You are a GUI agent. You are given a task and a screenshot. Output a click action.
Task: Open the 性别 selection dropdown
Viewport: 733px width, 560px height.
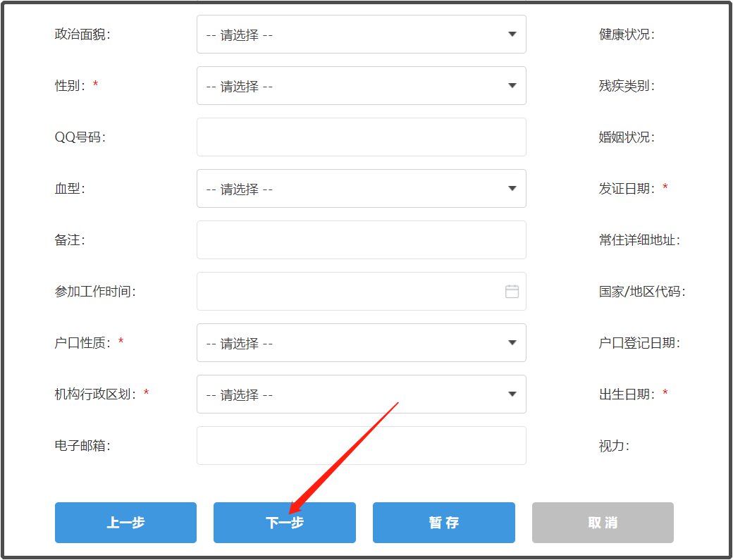coord(361,86)
